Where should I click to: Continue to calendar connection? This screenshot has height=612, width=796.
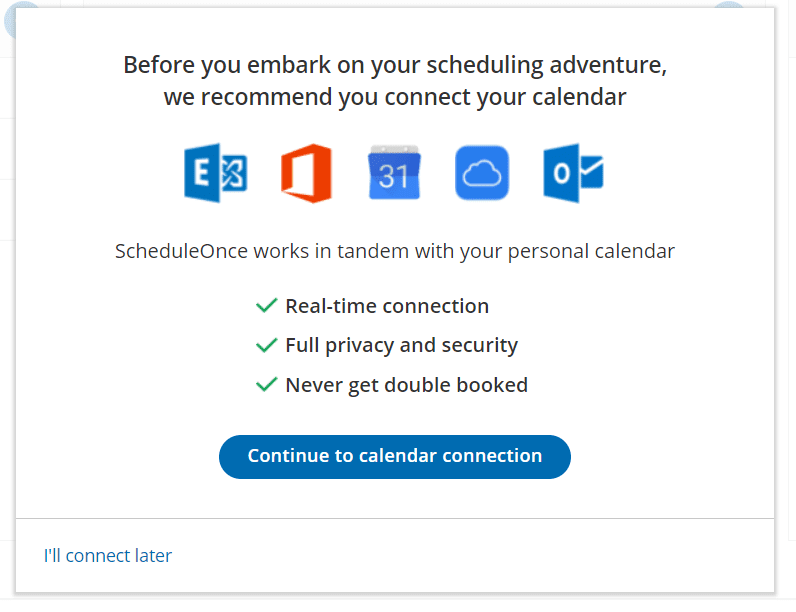point(395,457)
